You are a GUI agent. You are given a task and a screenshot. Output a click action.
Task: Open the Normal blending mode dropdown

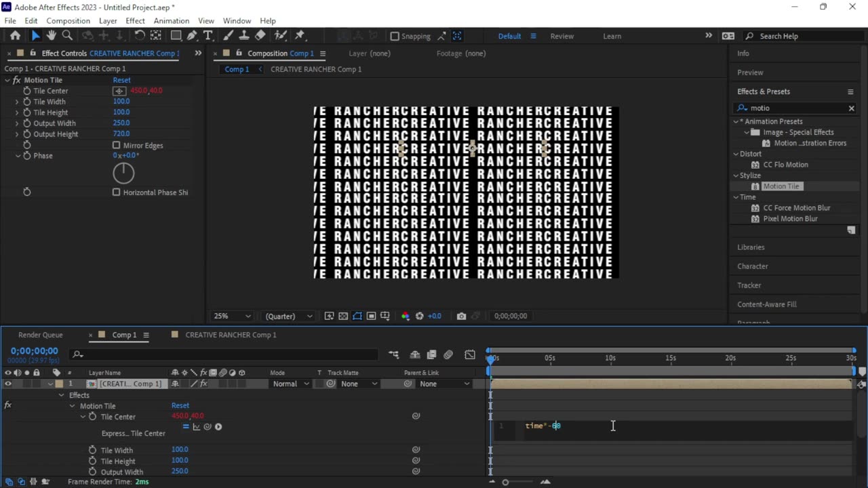(x=290, y=384)
